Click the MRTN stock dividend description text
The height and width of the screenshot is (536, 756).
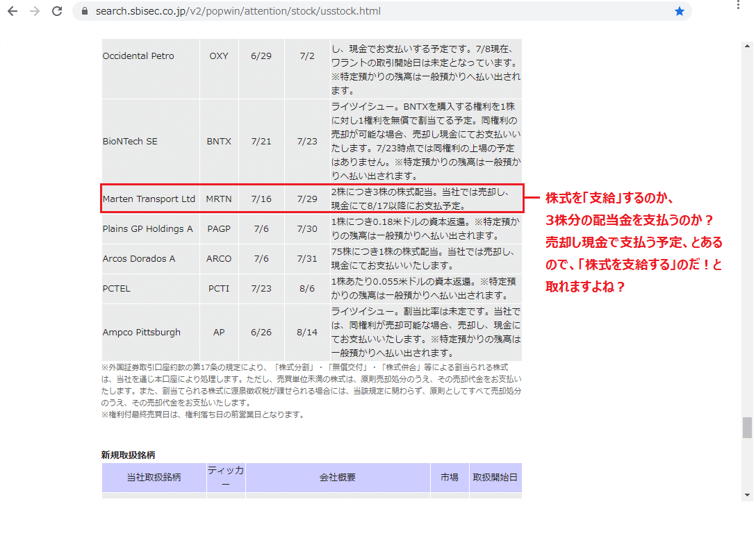click(x=420, y=199)
